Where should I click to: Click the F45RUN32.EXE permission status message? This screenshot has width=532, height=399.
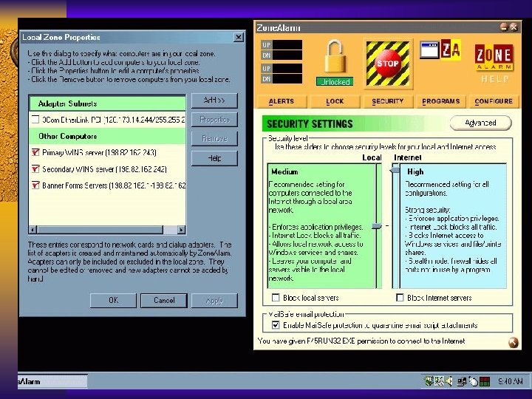361,341
